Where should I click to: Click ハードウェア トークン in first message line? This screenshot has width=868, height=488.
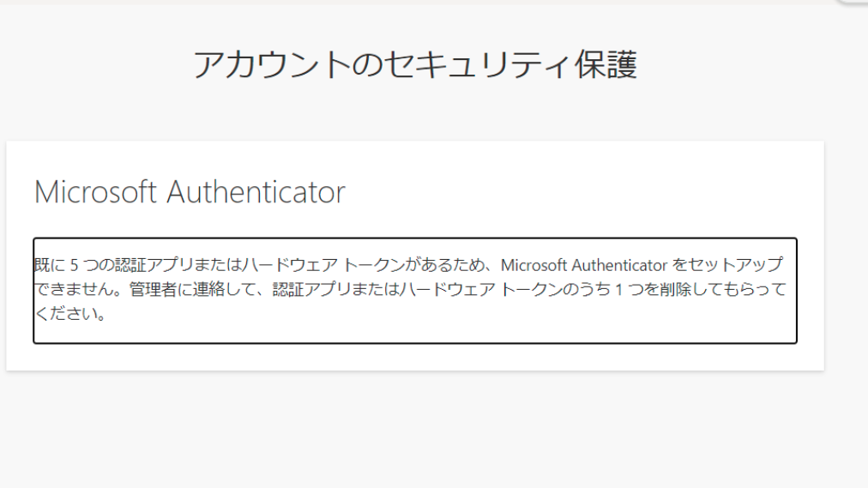tap(324, 265)
